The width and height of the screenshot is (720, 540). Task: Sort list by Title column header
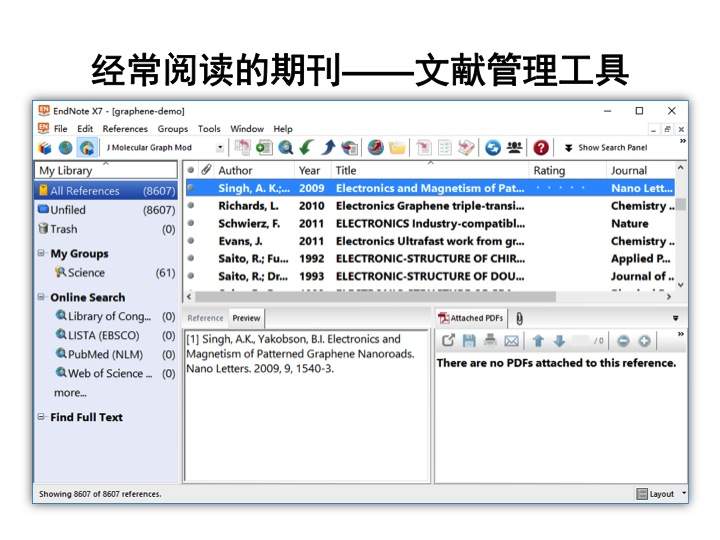[x=429, y=170]
